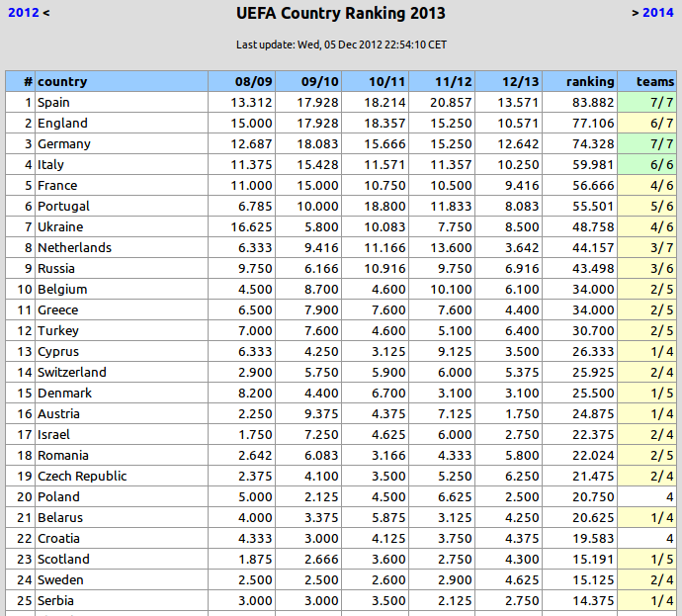Click Denmark's 08/09 value 8.200
The height and width of the screenshot is (616, 682).
[255, 394]
